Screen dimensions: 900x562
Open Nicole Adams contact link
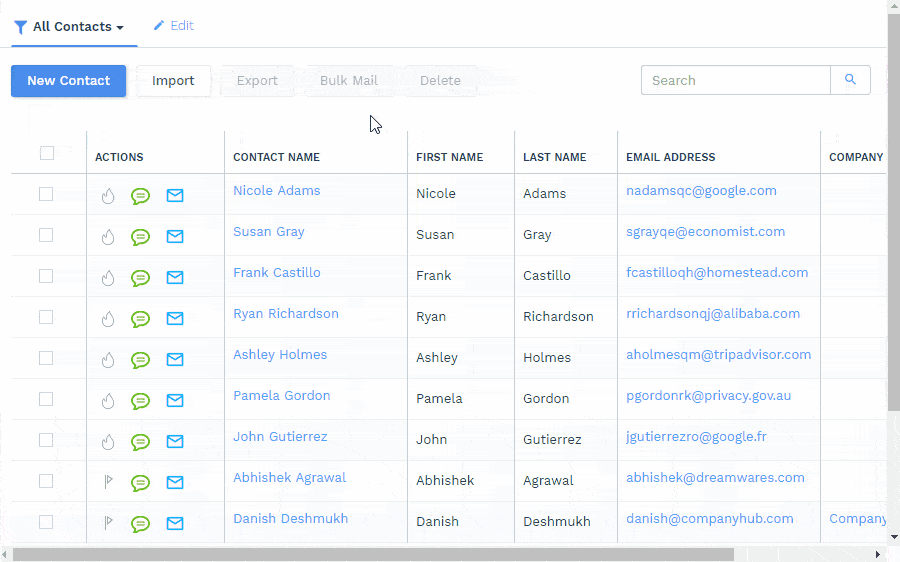[x=276, y=191]
